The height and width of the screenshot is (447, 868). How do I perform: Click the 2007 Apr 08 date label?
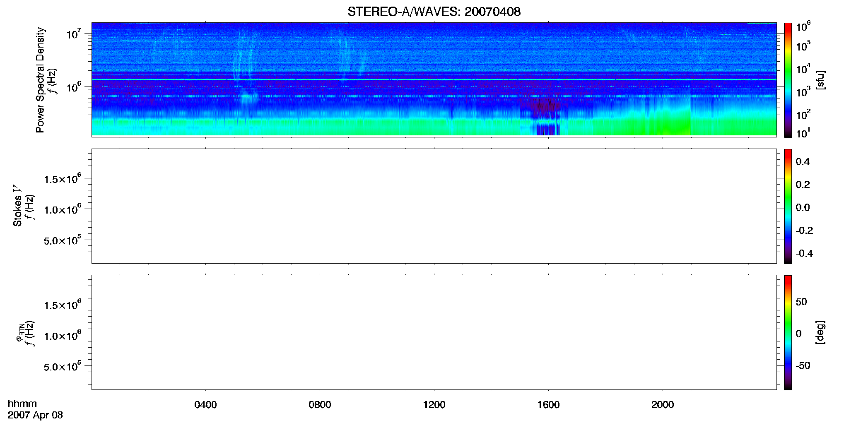[x=35, y=415]
